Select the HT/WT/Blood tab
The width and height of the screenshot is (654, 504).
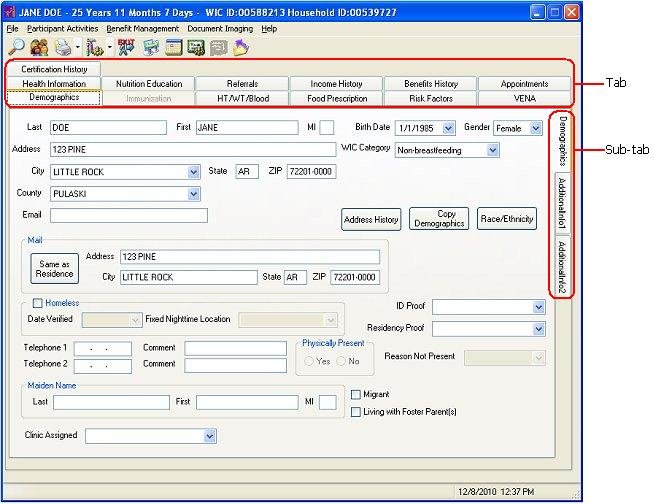click(243, 98)
